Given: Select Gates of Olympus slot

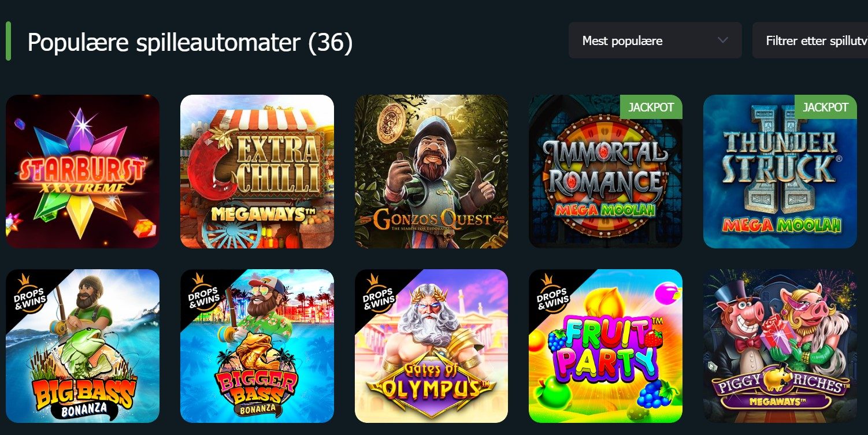Looking at the screenshot, I should (431, 346).
